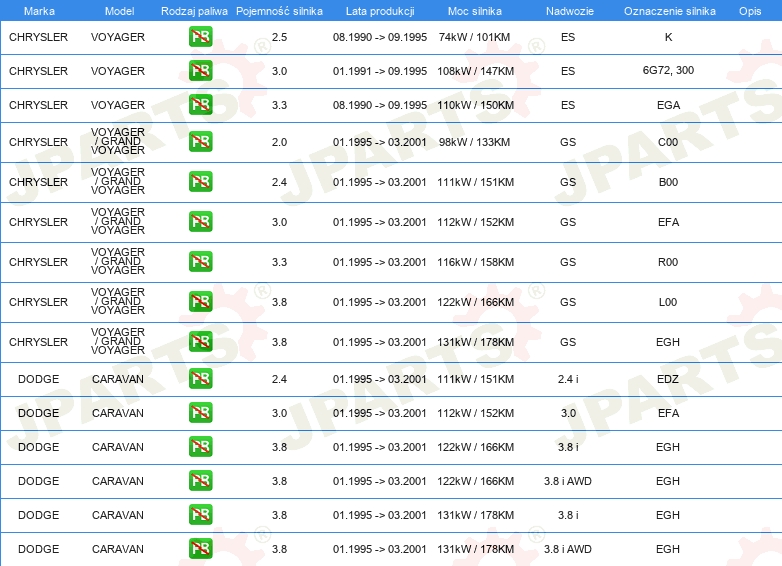Select body cell 'ES' in K row
This screenshot has width=782, height=566.
pyautogui.click(x=568, y=37)
